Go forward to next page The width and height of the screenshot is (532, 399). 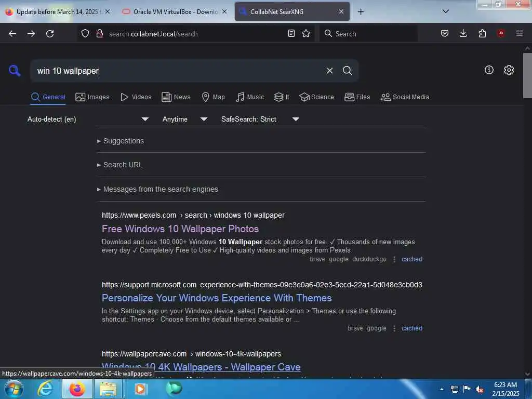click(31, 34)
